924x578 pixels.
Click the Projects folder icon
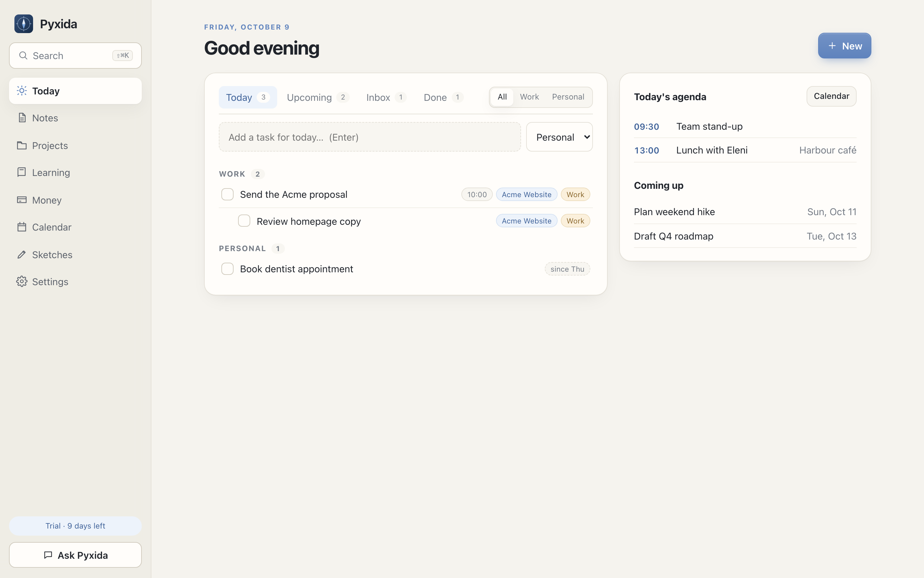(x=22, y=145)
